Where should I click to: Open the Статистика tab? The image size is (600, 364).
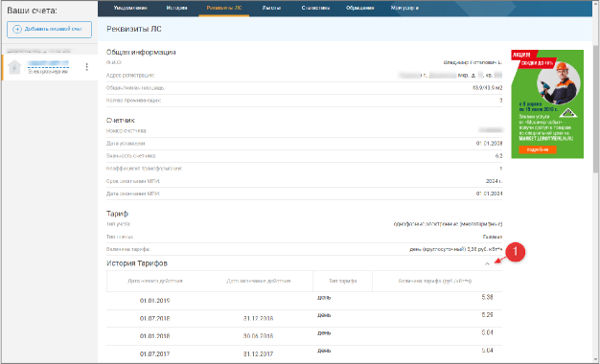tap(315, 8)
